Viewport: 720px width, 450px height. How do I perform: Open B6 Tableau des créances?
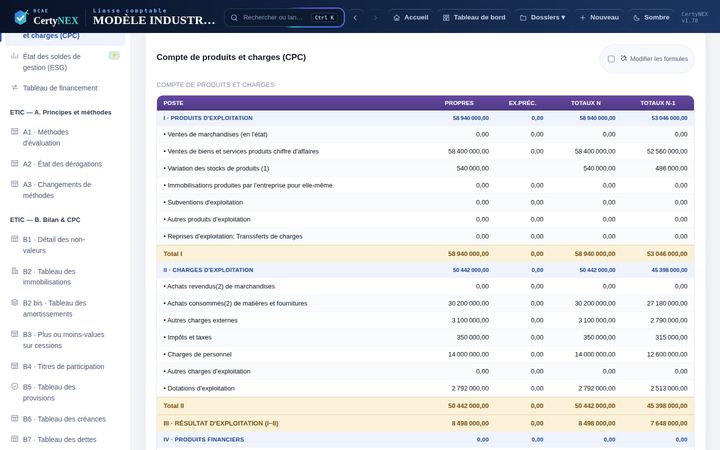tap(65, 419)
